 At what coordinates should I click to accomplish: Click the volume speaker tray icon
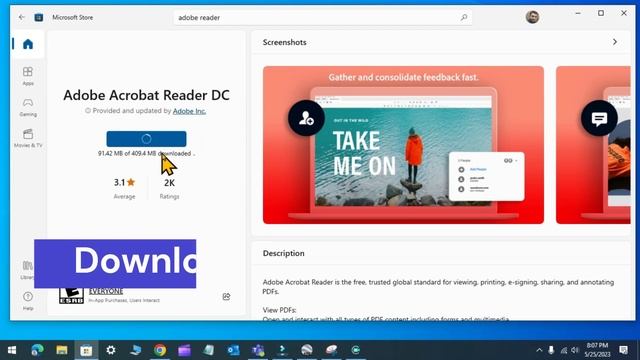tap(575, 350)
